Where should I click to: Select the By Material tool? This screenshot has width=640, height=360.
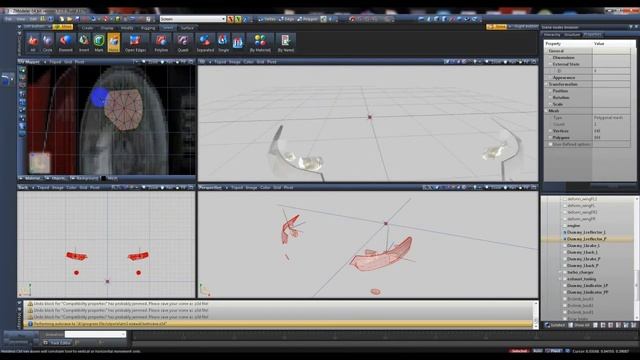[x=260, y=43]
